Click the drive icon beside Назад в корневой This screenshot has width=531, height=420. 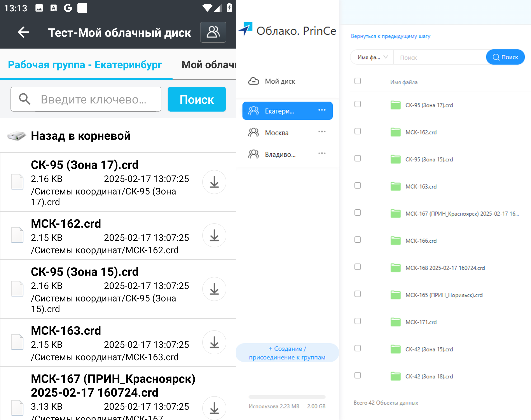click(x=16, y=136)
